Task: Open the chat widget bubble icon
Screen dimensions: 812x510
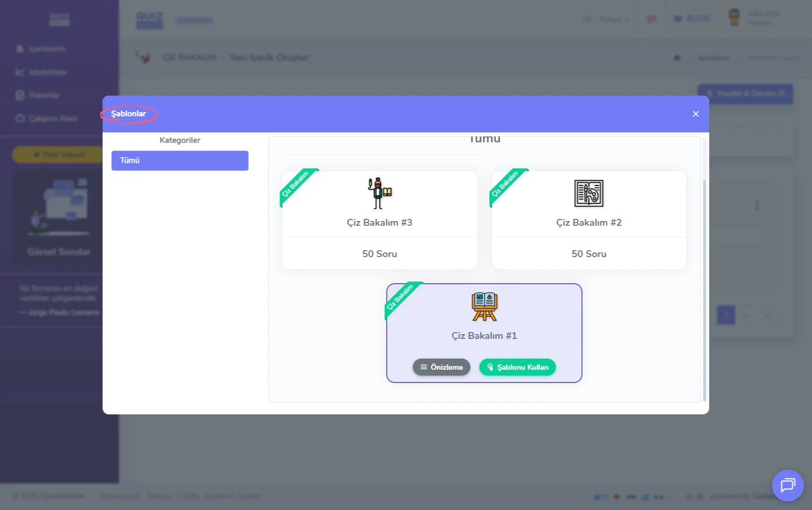Action: (788, 485)
